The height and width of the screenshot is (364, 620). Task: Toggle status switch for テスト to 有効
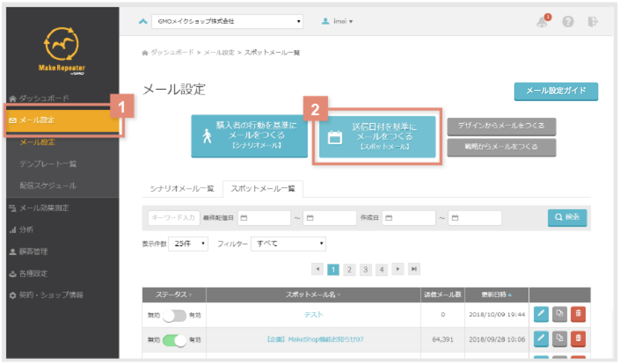click(175, 315)
